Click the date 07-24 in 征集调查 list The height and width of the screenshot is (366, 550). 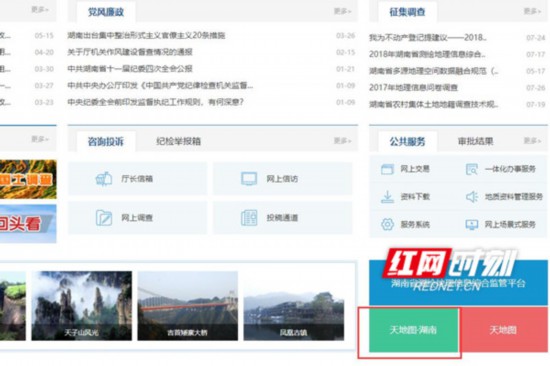tap(536, 38)
